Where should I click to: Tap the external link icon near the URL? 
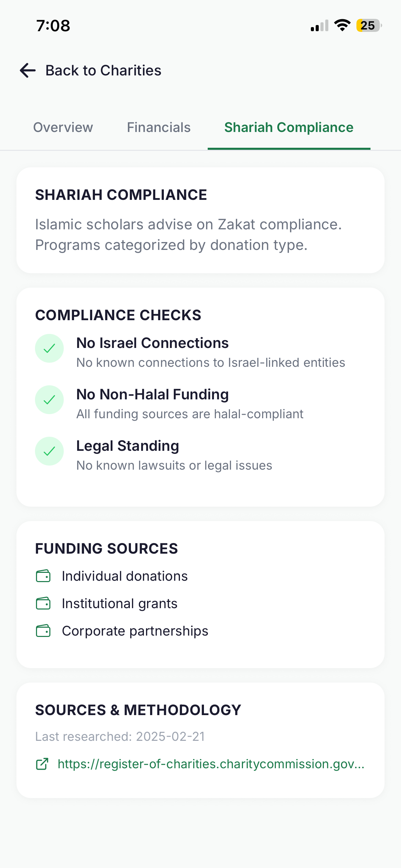point(42,764)
